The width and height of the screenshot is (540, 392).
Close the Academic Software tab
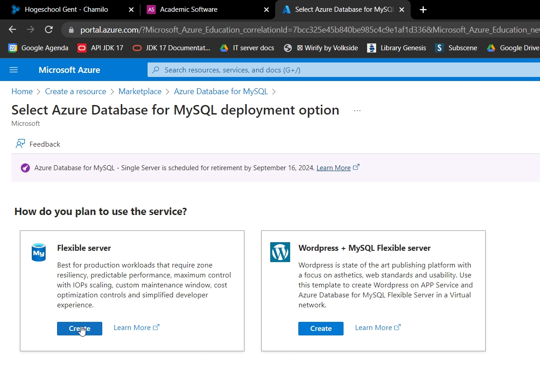266,10
